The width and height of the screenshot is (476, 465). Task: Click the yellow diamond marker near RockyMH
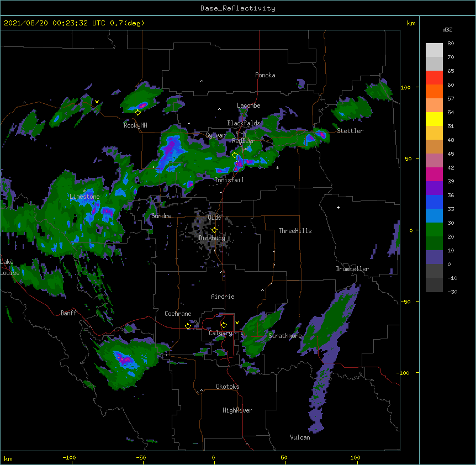pos(138,113)
